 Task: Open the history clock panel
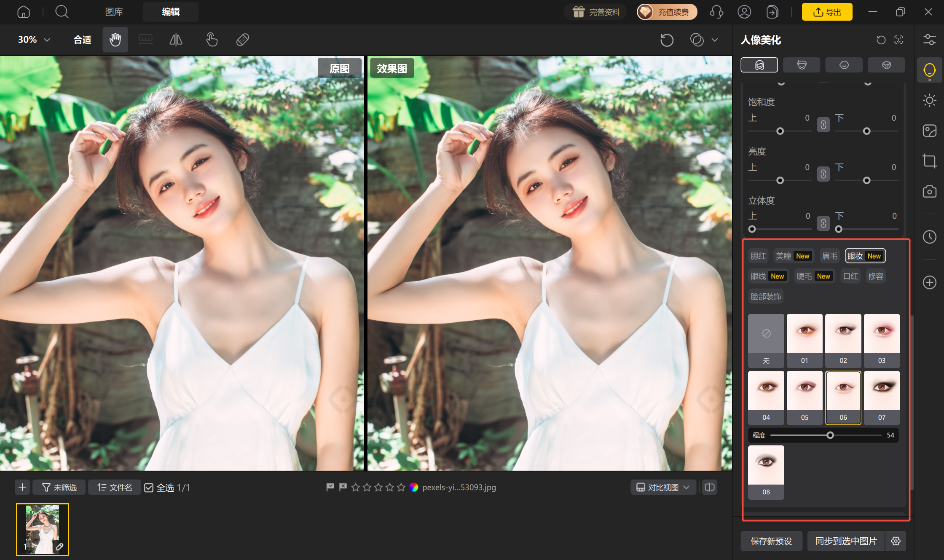929,237
